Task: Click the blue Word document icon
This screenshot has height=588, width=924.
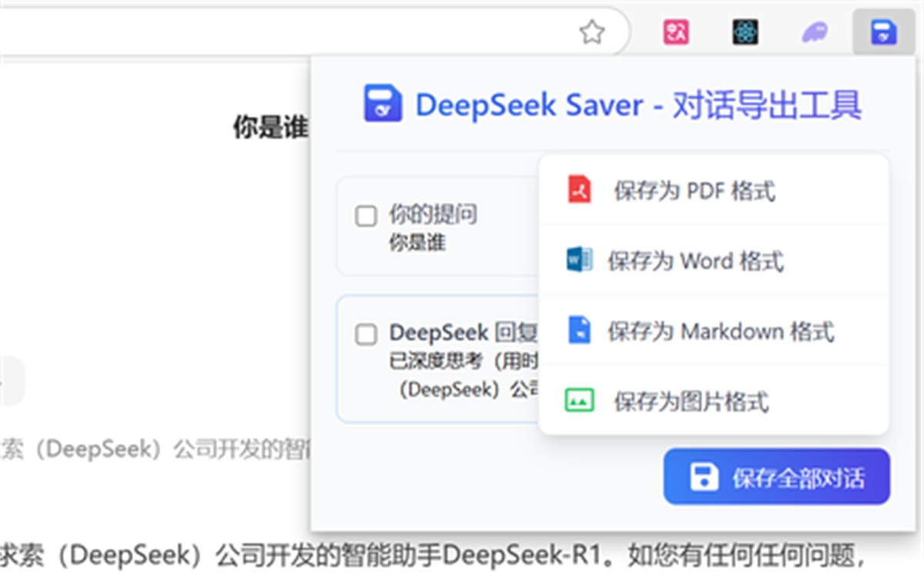Action: (x=579, y=260)
